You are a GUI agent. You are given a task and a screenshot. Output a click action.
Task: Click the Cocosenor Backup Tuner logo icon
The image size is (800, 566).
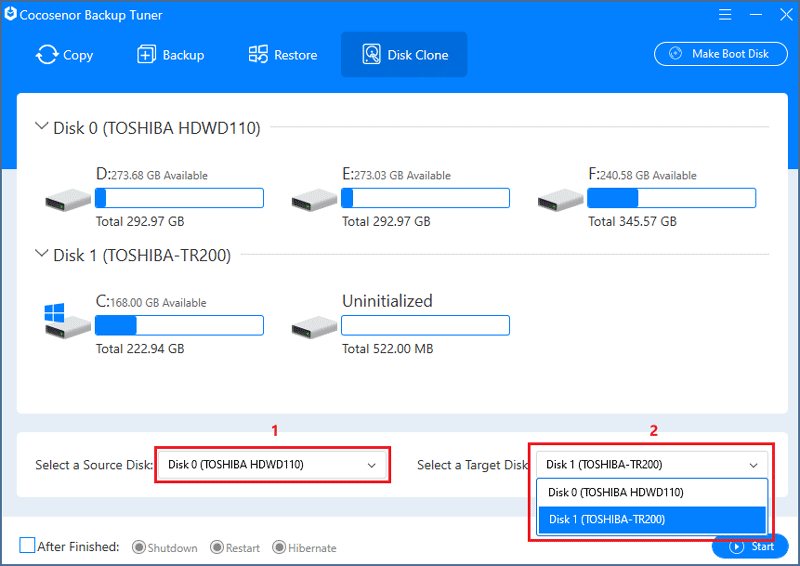click(x=10, y=14)
